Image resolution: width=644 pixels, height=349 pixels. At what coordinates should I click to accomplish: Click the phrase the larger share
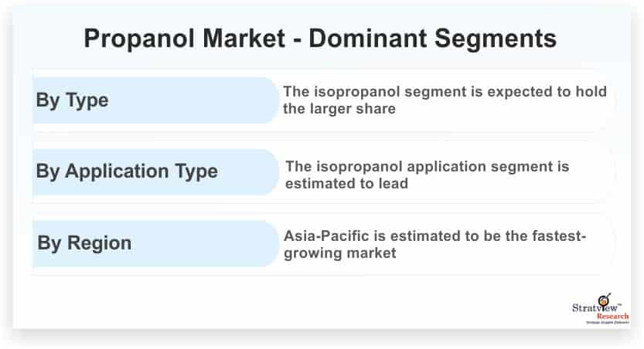click(339, 109)
